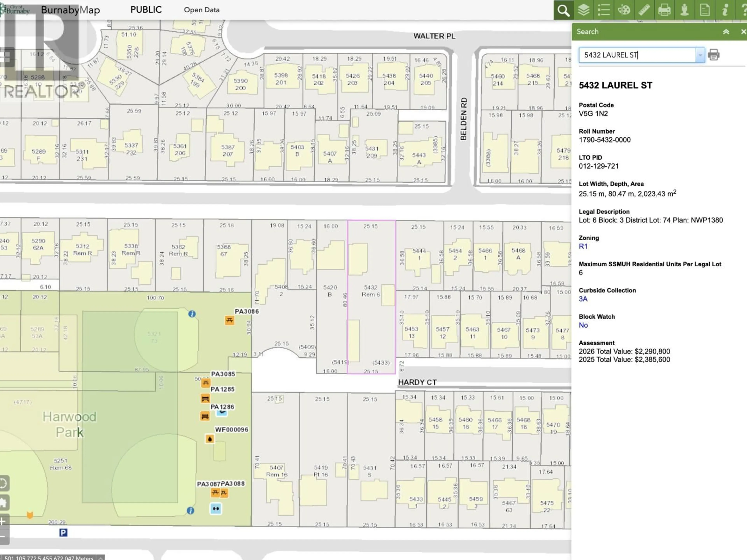Show the map Legend list icon
This screenshot has height=560, width=747.
coord(603,10)
